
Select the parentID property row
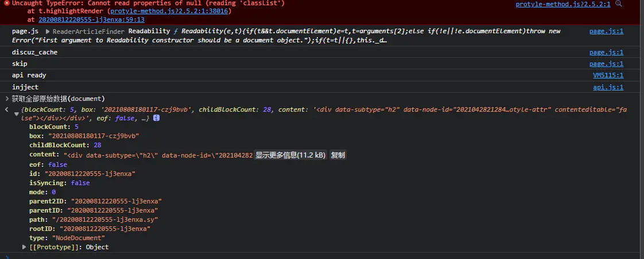[94, 210]
